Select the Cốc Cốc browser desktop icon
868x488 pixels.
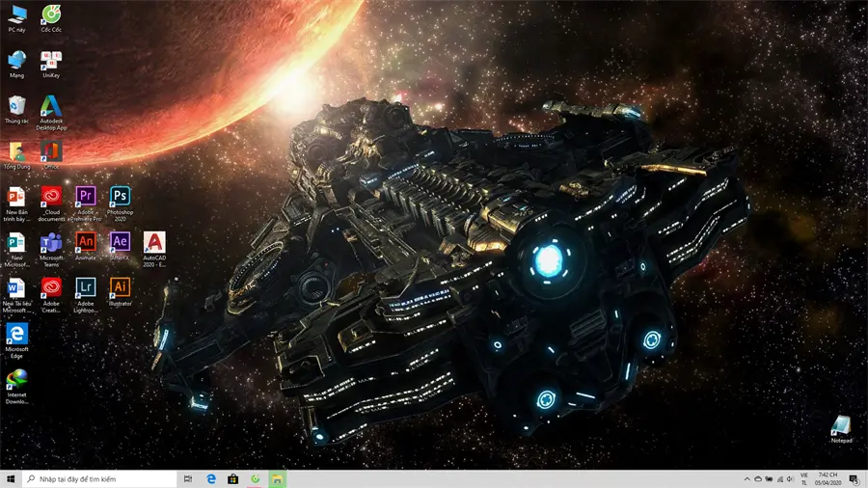(x=51, y=17)
